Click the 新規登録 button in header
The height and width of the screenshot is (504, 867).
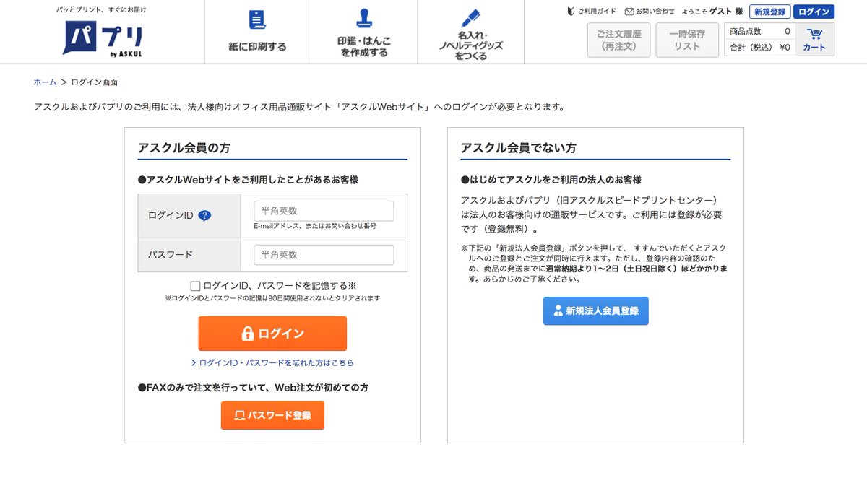coord(769,12)
